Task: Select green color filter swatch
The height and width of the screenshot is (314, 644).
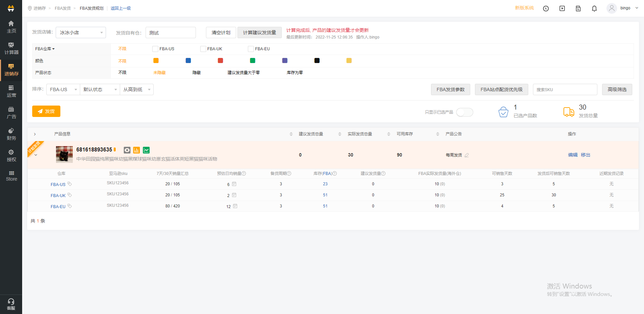Action: [x=253, y=61]
